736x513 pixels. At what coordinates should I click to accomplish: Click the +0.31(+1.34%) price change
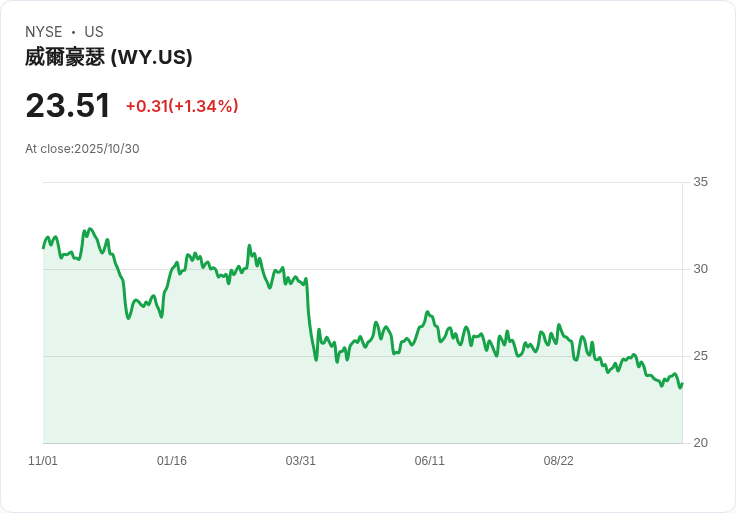pos(182,106)
